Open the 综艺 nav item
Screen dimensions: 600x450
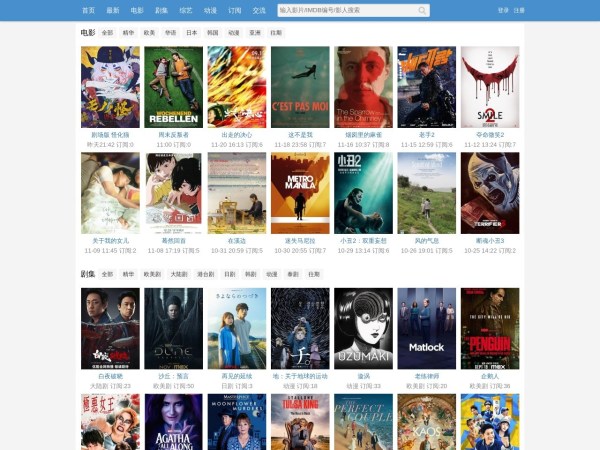click(x=186, y=10)
